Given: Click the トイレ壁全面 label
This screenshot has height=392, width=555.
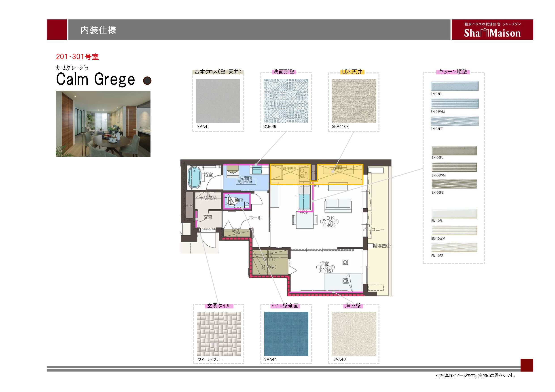Looking at the screenshot, I should pyautogui.click(x=285, y=306).
